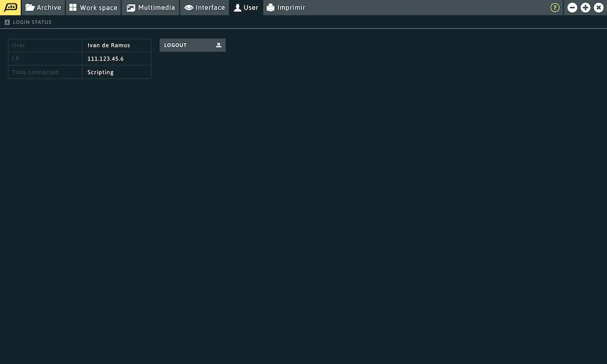Viewport: 607px width, 364px height.
Task: Close the application with X icon
Action: 598,8
